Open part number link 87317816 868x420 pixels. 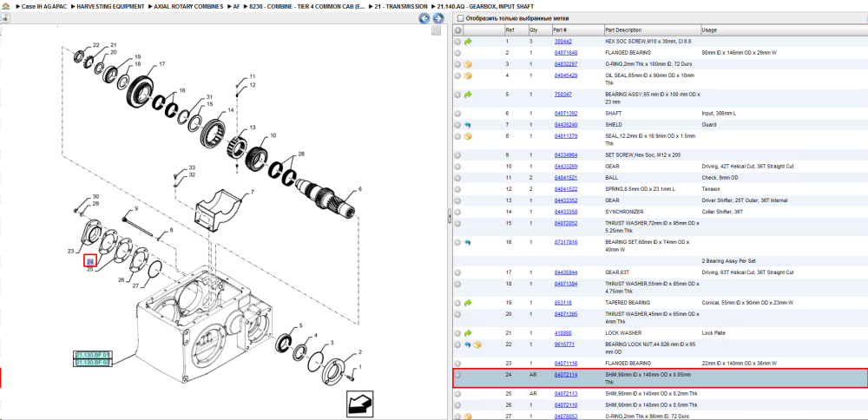click(566, 242)
